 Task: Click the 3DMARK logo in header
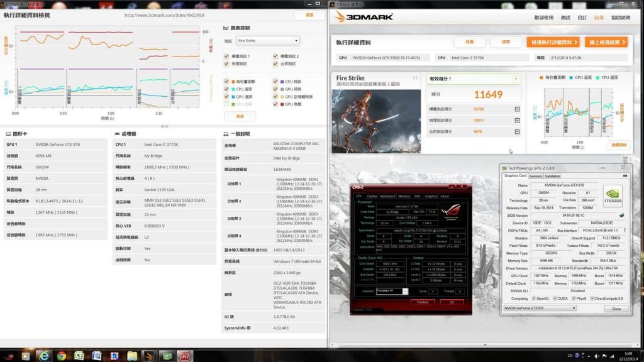(x=364, y=17)
